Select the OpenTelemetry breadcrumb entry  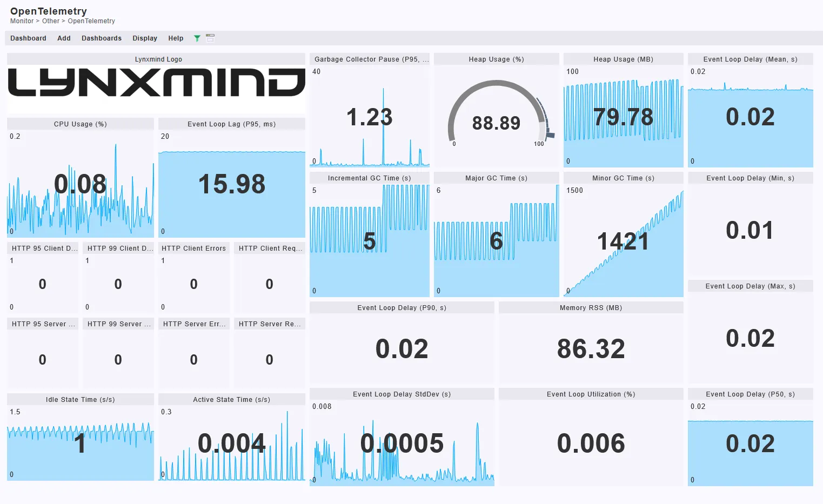point(91,21)
